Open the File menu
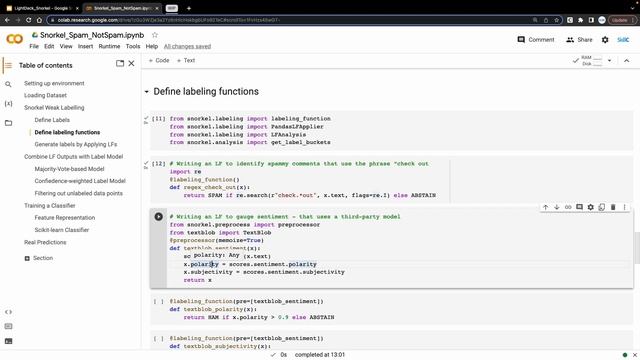640x360 pixels. pyautogui.click(x=34, y=47)
